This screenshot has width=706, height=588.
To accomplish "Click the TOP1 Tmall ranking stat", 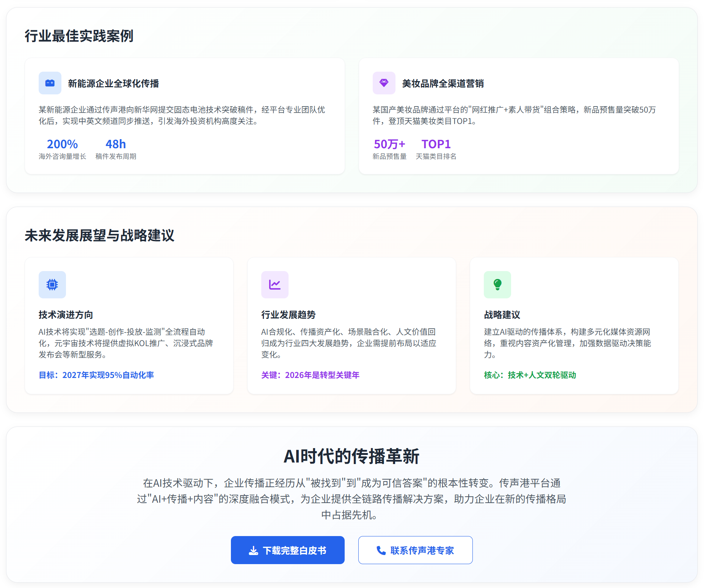I will [436, 144].
